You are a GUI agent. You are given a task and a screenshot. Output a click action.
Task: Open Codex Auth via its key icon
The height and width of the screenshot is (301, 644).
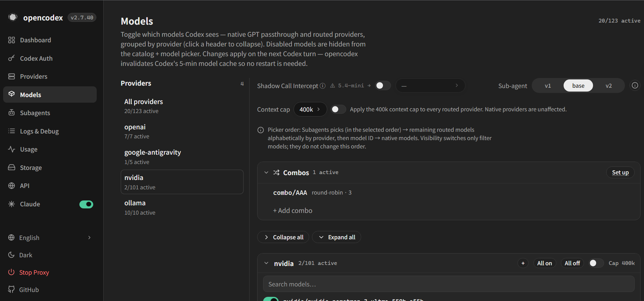(11, 58)
